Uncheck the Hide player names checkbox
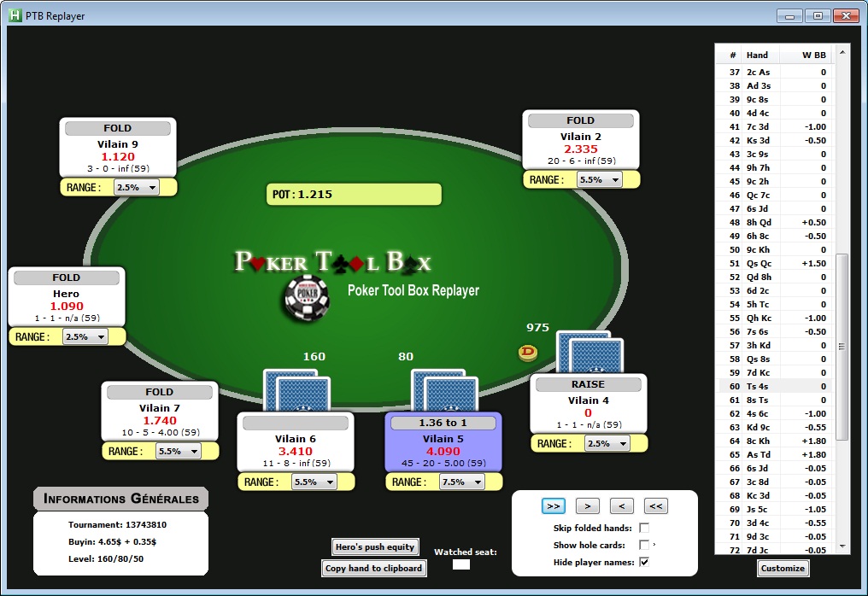Image resolution: width=868 pixels, height=596 pixels. point(644,562)
